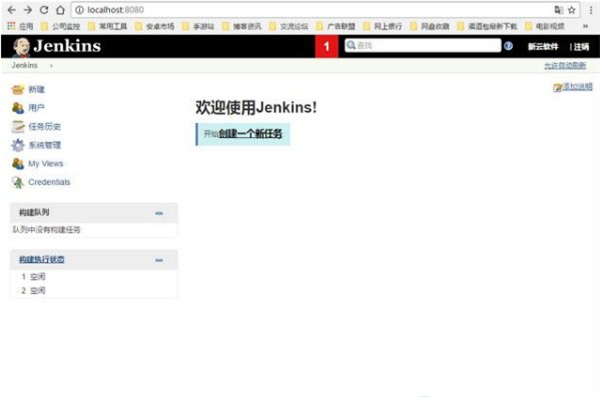The width and height of the screenshot is (600, 397).
Task: Open the 公司监控 bookmark folder
Action: coord(61,26)
